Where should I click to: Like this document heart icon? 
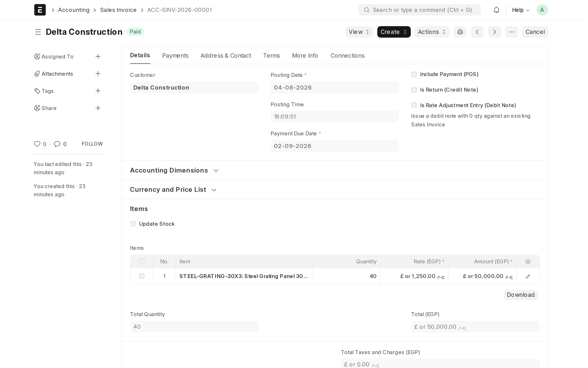[37, 144]
